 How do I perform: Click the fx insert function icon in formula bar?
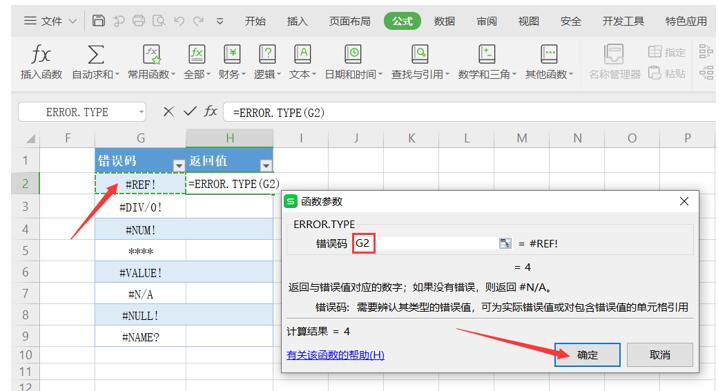pyautogui.click(x=210, y=111)
